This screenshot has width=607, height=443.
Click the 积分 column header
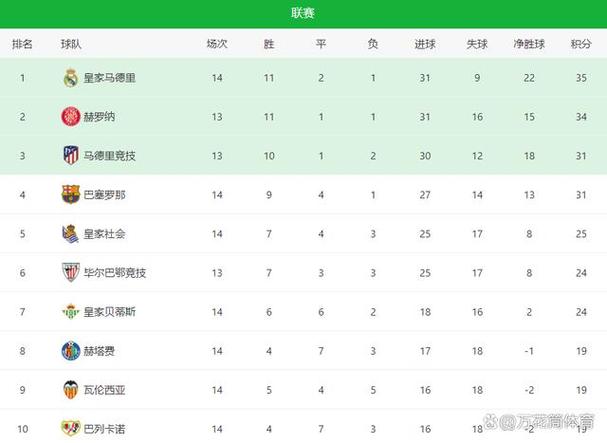tap(581, 44)
